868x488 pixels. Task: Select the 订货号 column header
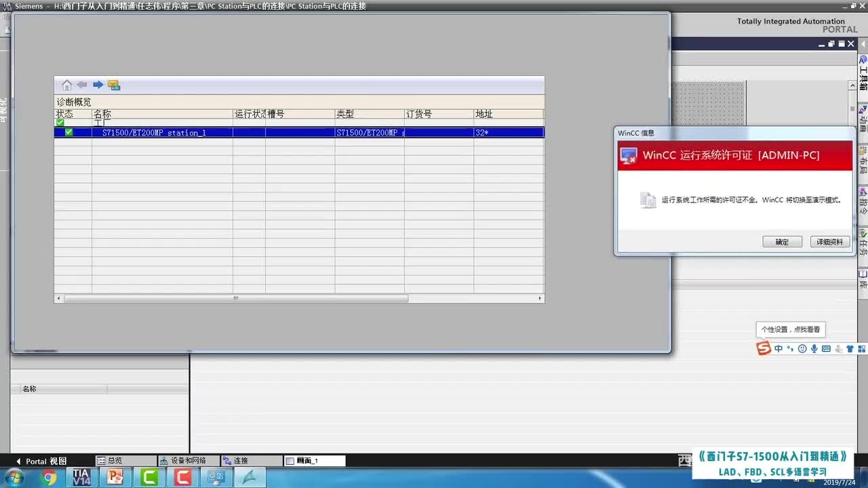[439, 114]
